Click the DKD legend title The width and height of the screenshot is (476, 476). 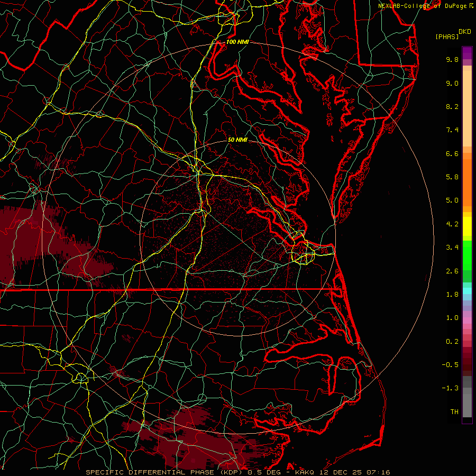click(x=464, y=32)
